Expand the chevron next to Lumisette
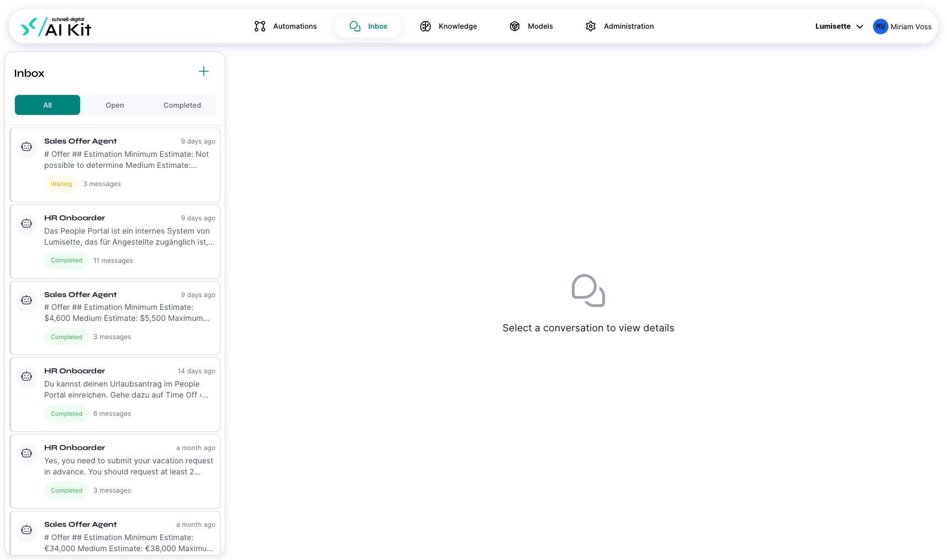The image size is (947, 560). [860, 27]
